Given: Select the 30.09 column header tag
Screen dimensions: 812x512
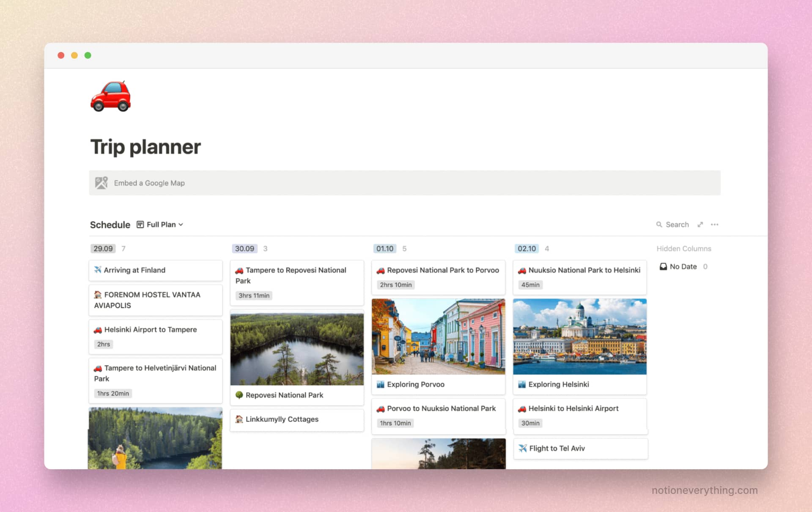Looking at the screenshot, I should (244, 248).
